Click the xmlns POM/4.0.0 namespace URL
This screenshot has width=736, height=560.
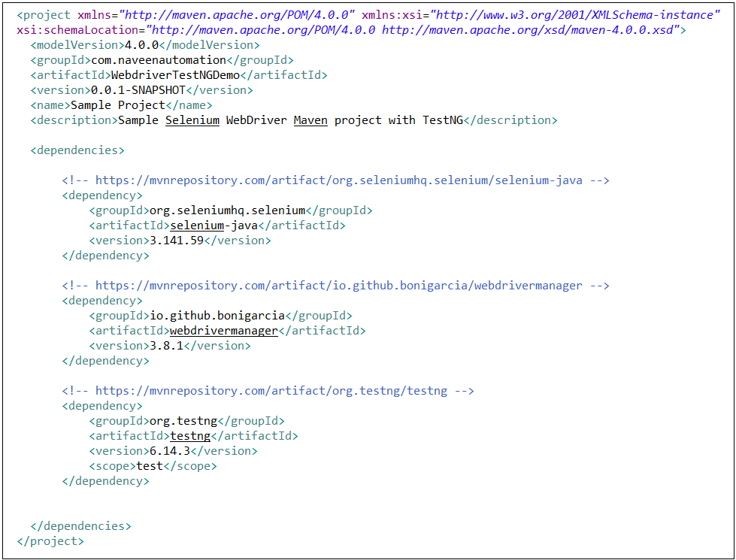click(237, 15)
